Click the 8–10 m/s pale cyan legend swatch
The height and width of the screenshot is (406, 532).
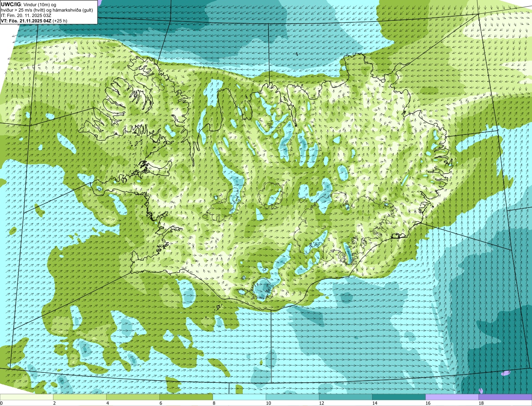coord(239,397)
